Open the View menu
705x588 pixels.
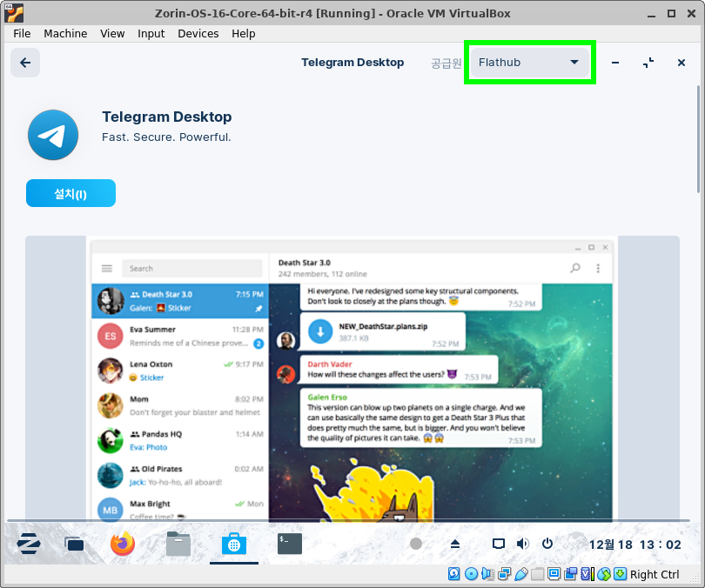click(112, 34)
